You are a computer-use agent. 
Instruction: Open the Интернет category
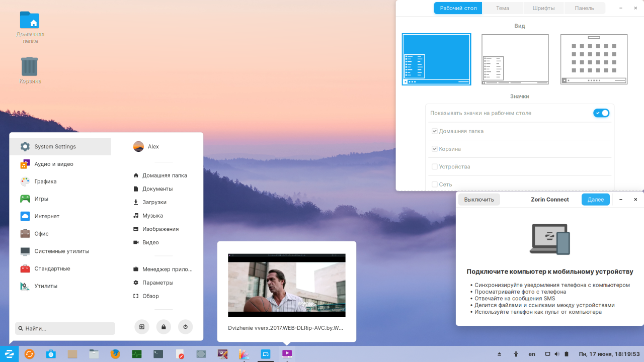click(60, 216)
